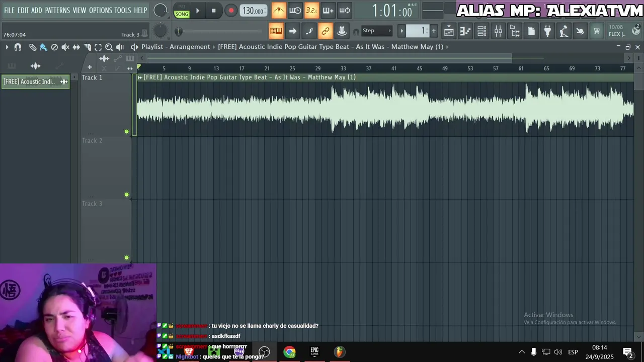Toggle wait for input before playing

tap(295, 11)
